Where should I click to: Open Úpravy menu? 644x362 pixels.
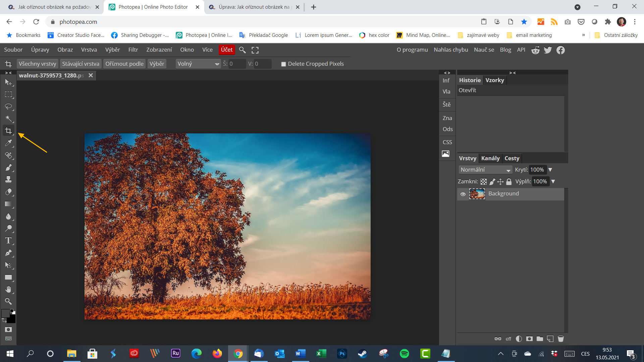tap(40, 50)
